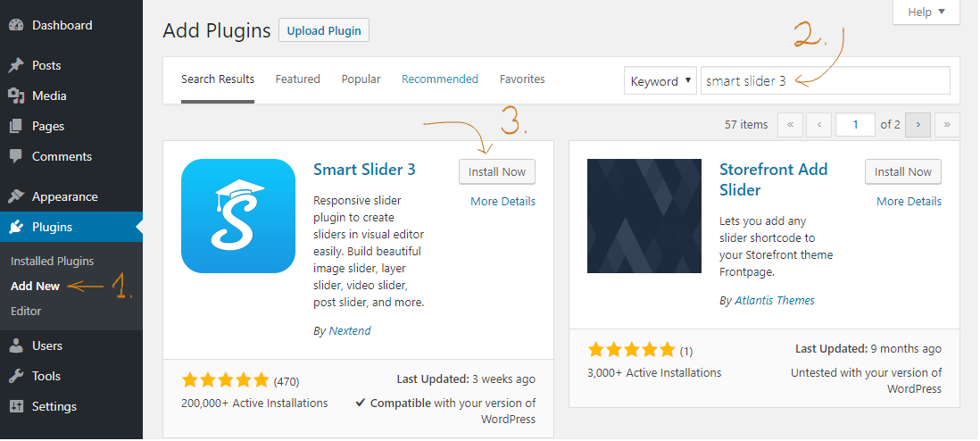Switch to Search Results tab
Viewport: 980px width, 441px height.
pyautogui.click(x=218, y=79)
